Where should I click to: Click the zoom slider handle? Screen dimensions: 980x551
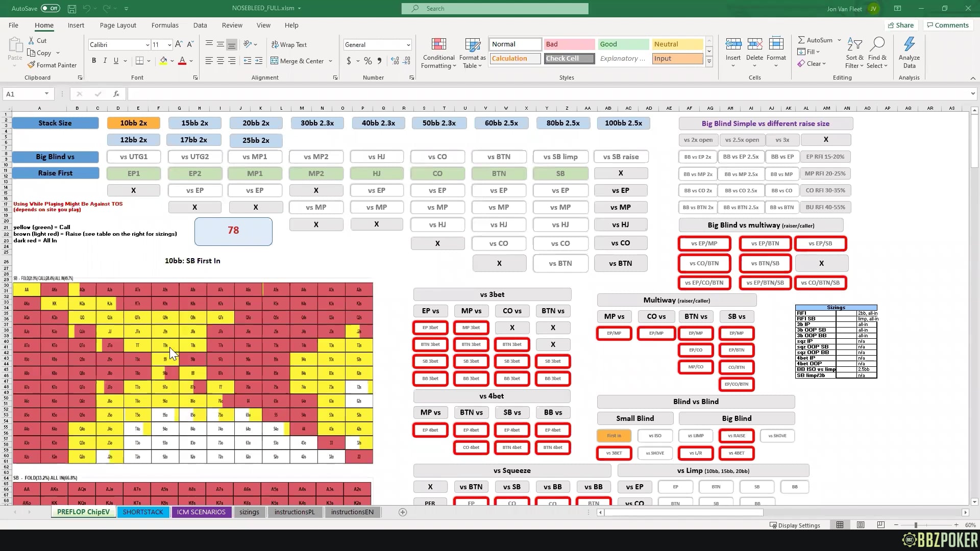[x=916, y=525]
